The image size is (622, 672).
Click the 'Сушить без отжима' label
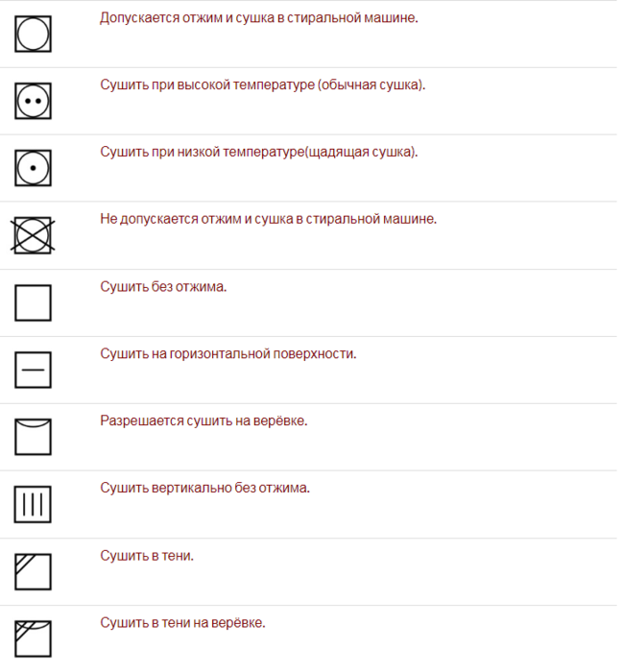(x=163, y=286)
